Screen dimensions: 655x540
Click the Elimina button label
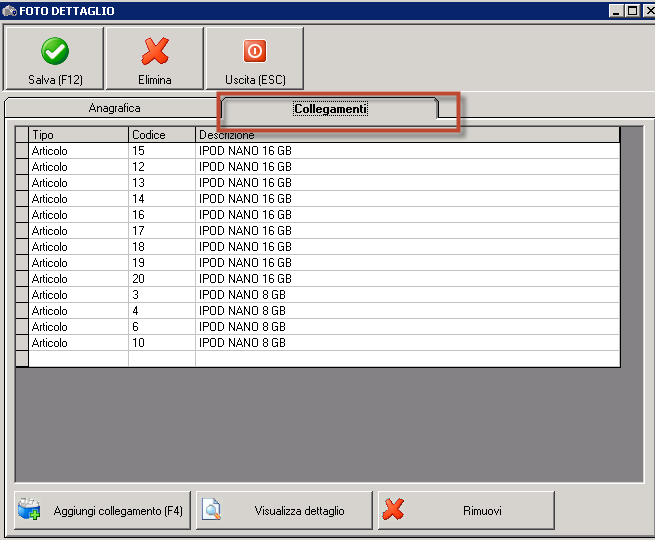[x=155, y=79]
